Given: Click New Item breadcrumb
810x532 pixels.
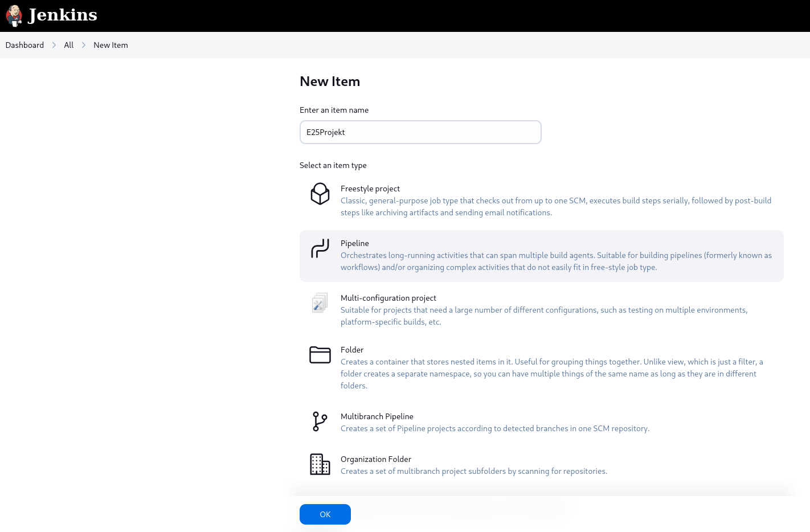Looking at the screenshot, I should click(111, 45).
